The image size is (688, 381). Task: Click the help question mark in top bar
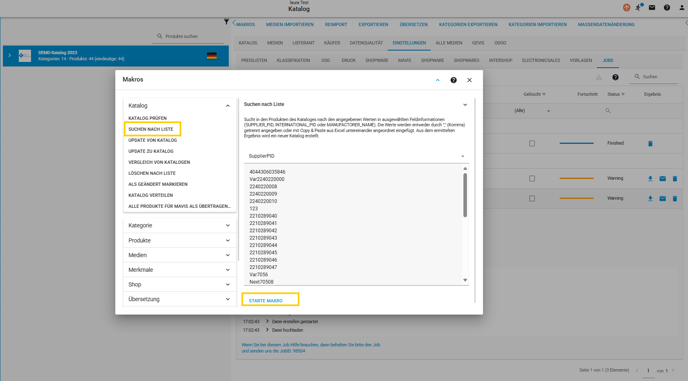667,7
